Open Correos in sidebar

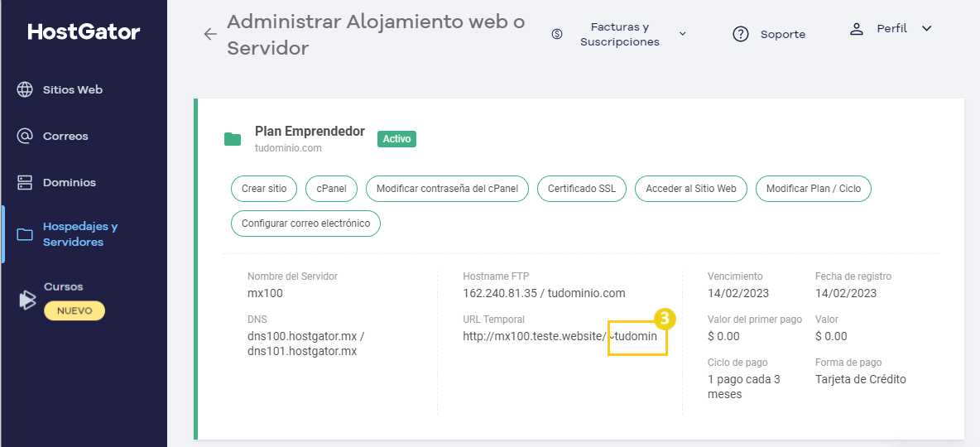(x=65, y=136)
